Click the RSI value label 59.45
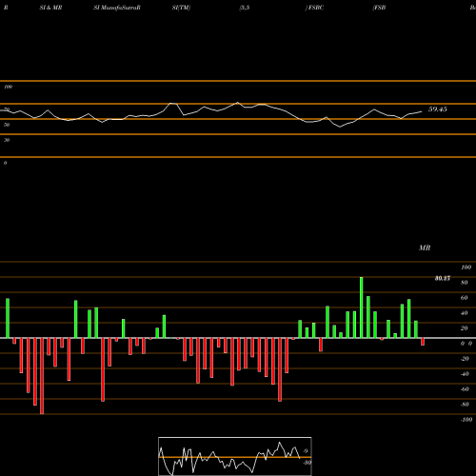The height and width of the screenshot is (476, 476). 438,109
